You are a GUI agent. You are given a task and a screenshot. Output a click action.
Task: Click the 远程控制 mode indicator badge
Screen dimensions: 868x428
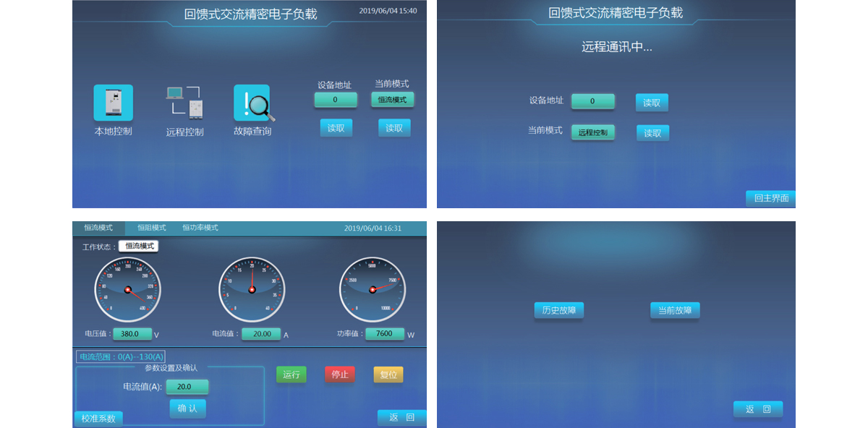coord(593,132)
